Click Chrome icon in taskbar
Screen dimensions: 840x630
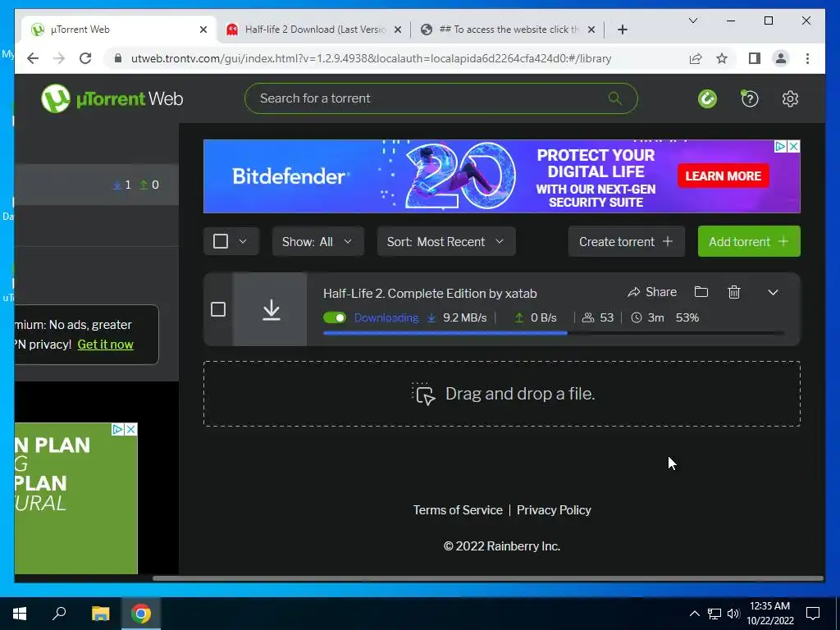141,614
